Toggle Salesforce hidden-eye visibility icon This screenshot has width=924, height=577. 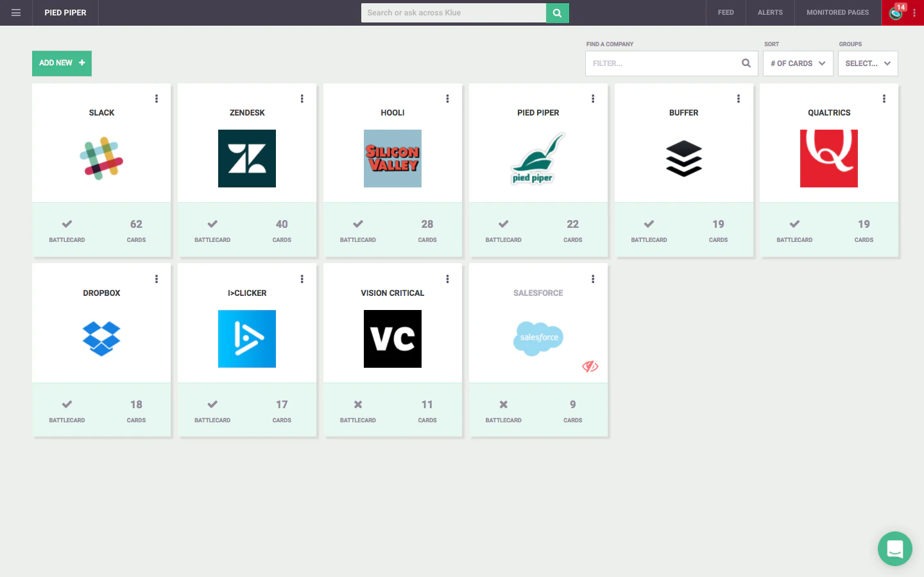coord(590,366)
